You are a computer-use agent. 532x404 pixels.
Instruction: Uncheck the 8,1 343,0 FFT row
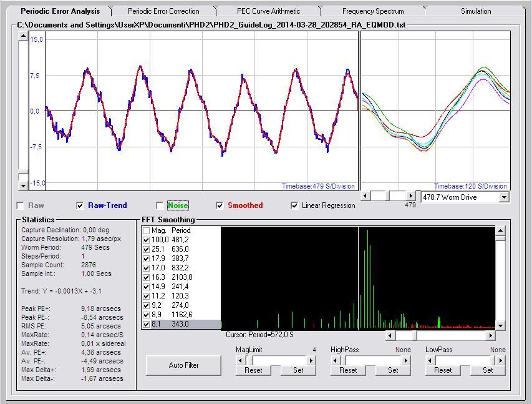pos(146,324)
